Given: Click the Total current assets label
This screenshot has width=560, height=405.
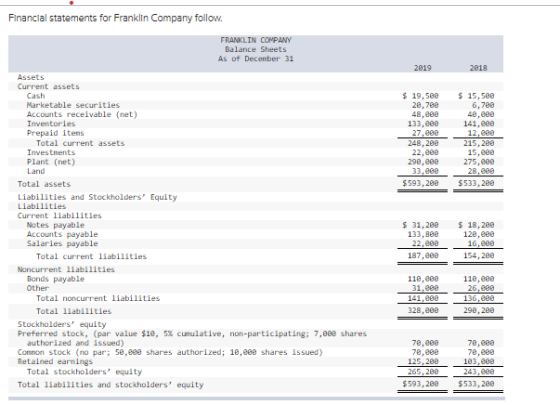Looking at the screenshot, I should [x=80, y=143].
